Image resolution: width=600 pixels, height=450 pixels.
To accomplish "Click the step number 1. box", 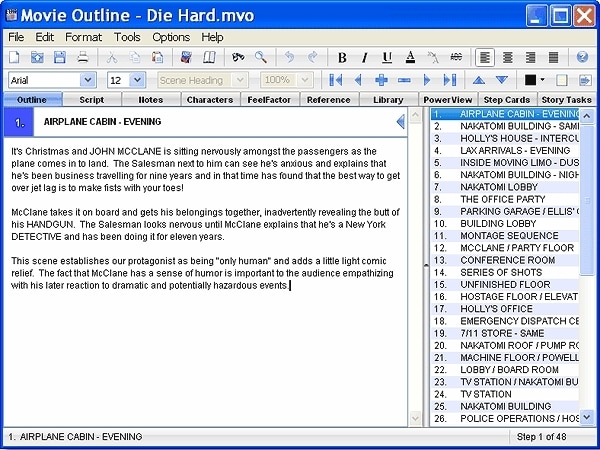I will coord(19,122).
